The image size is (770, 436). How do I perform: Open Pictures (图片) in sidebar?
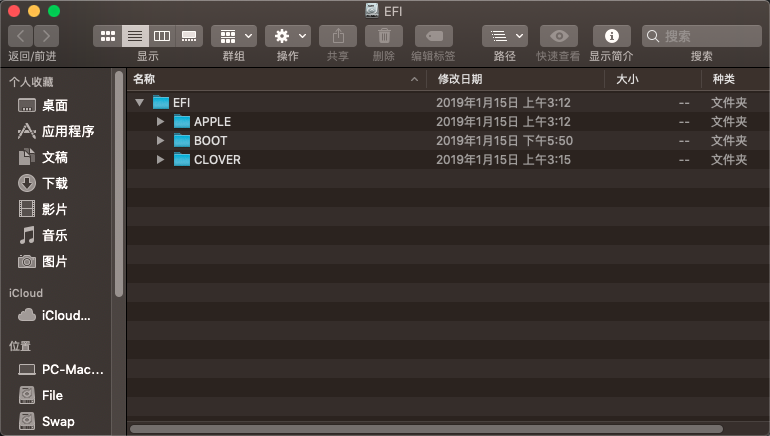[55, 261]
